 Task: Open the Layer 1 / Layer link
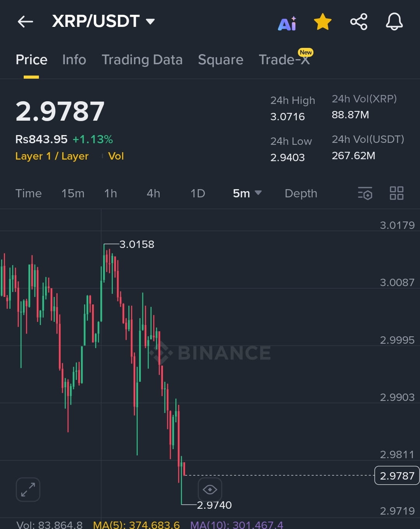click(x=52, y=156)
